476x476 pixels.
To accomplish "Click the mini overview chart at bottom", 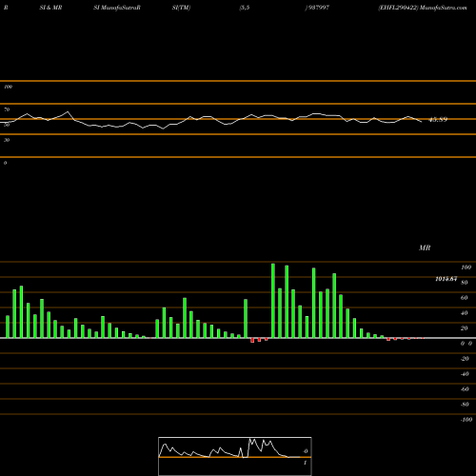I will tap(235, 456).
